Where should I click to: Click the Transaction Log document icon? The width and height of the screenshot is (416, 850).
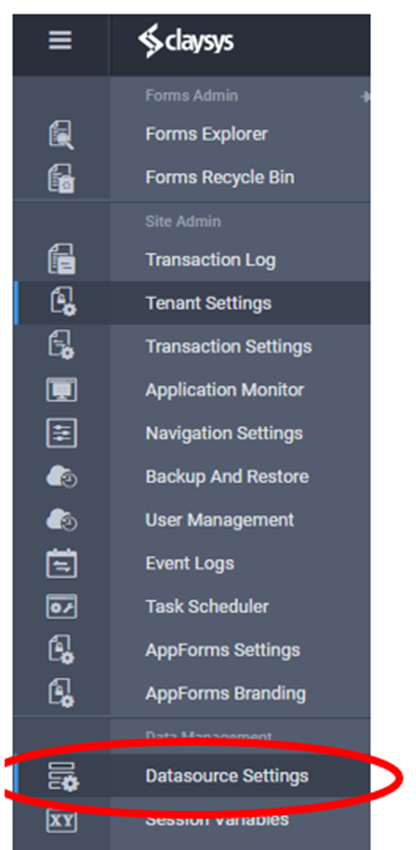click(61, 259)
